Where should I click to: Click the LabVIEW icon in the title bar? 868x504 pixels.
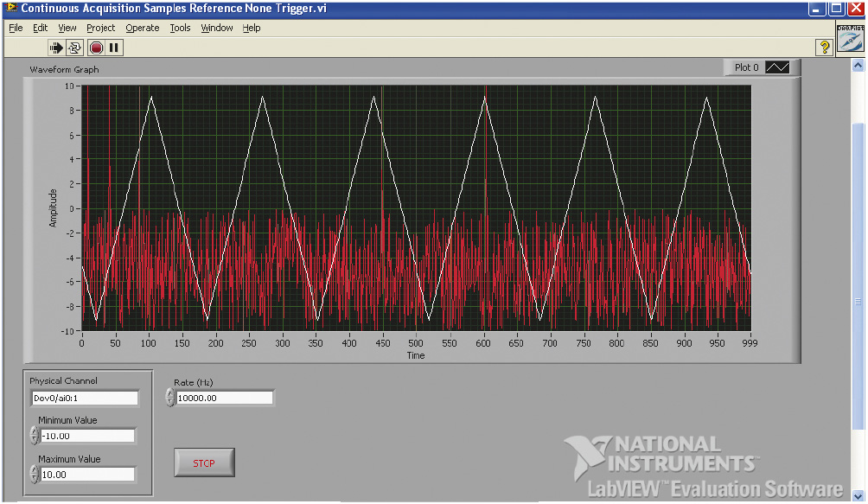coord(11,8)
